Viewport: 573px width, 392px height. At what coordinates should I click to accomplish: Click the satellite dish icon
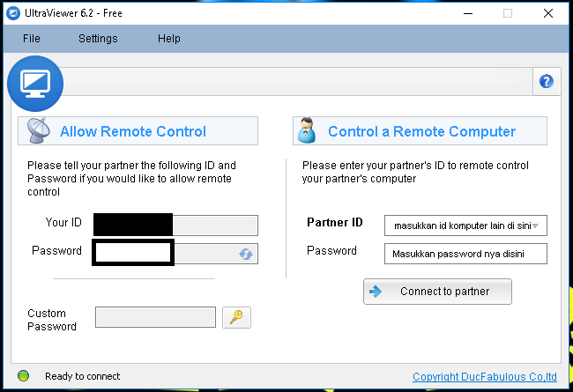39,130
